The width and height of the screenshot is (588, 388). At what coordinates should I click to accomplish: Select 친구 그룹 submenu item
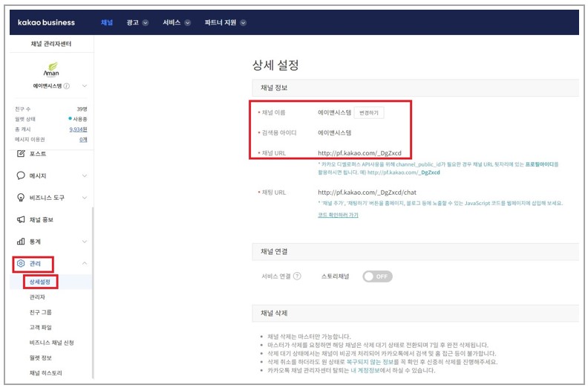pos(41,312)
